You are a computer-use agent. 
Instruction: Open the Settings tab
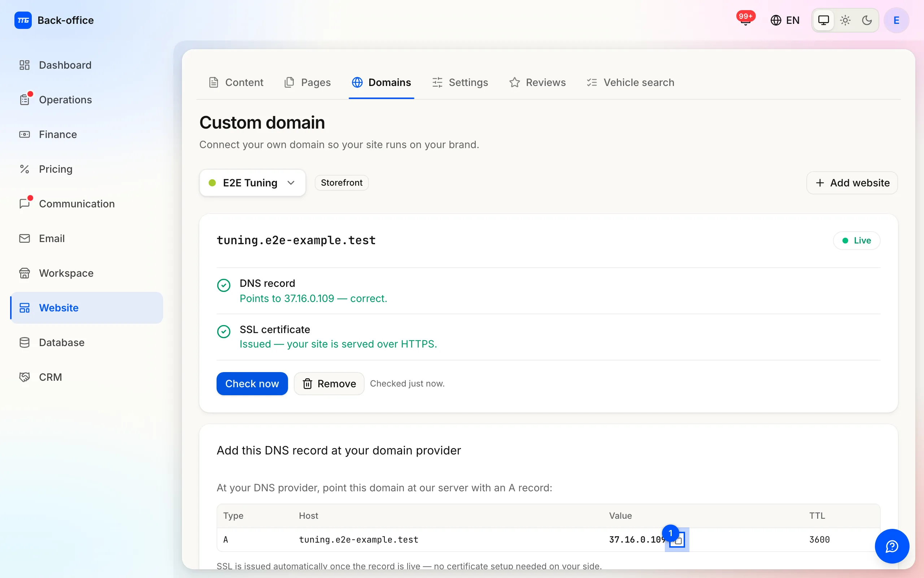click(460, 82)
